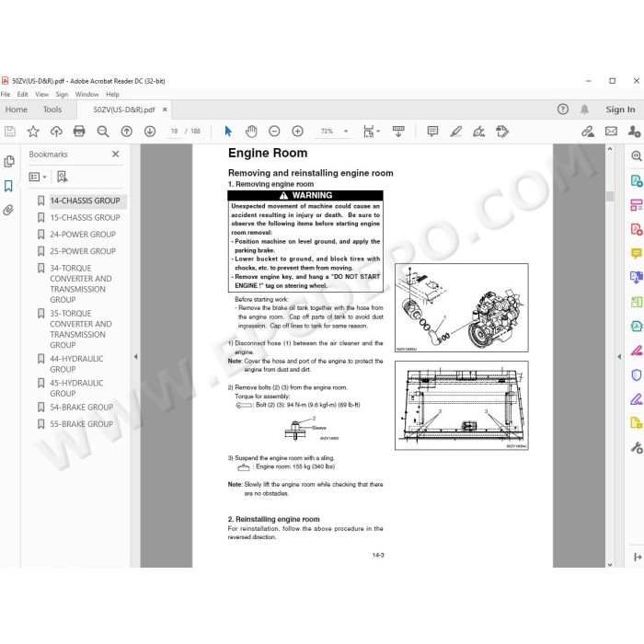644x644 pixels.
Task: Open the View menu
Action: (x=42, y=95)
